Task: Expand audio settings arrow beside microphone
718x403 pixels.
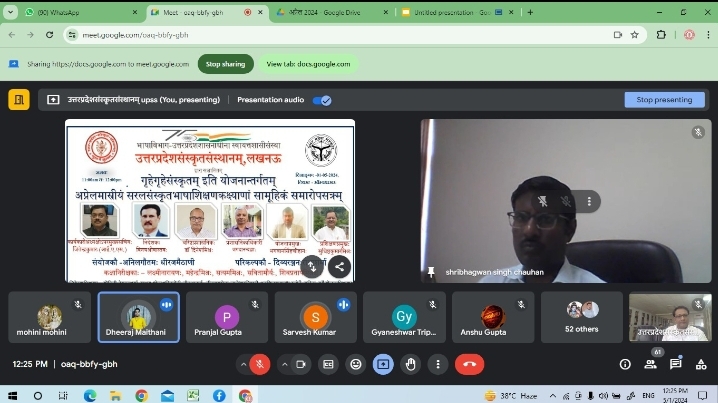Action: (241, 365)
